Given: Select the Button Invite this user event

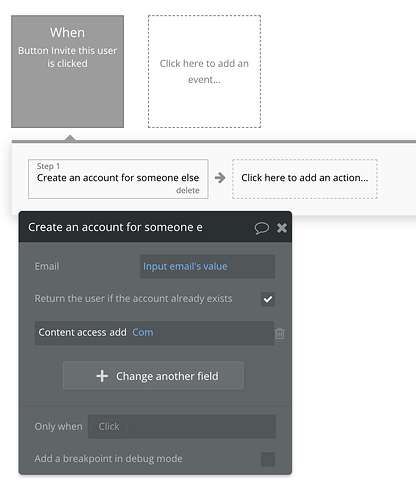Looking at the screenshot, I should tap(67, 71).
